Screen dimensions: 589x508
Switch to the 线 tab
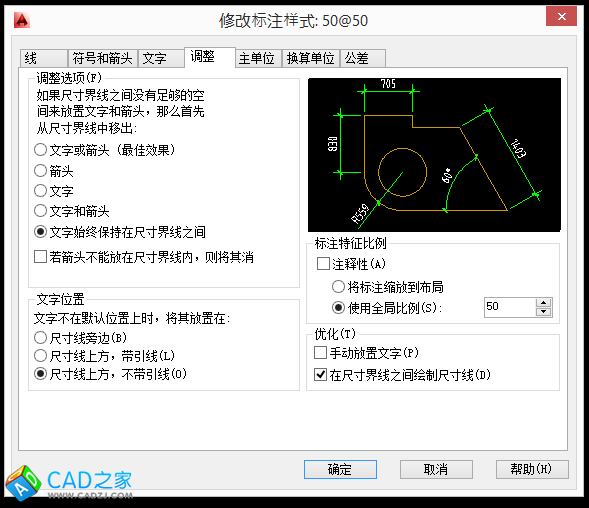tap(44, 59)
